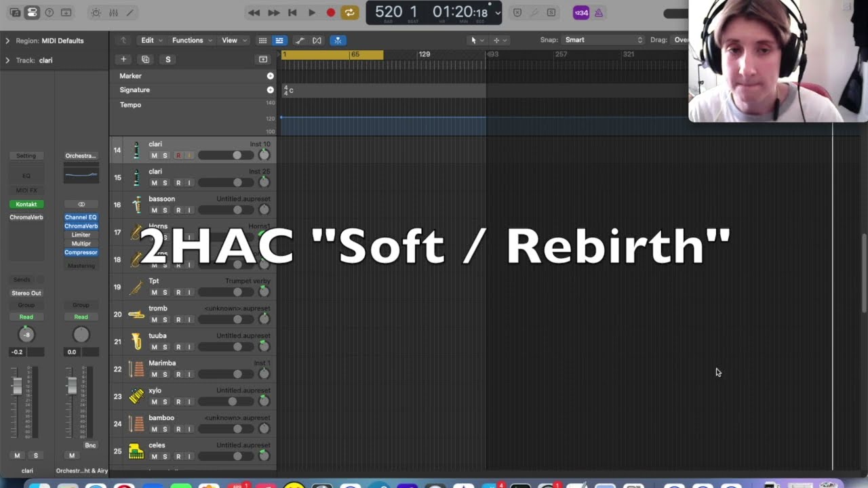Expand the Track clari inspector section
868x488 pixels.
(x=7, y=60)
